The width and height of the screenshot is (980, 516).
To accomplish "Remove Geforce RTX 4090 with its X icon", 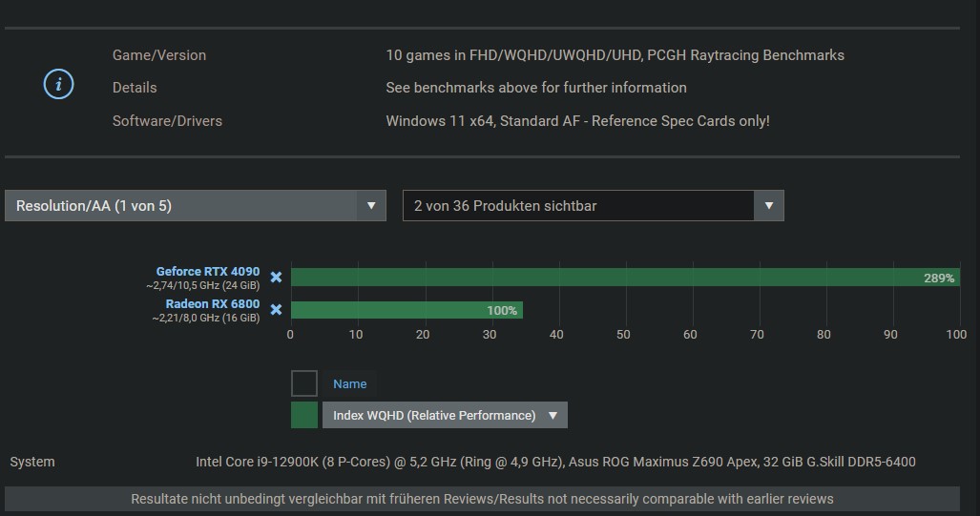I will pyautogui.click(x=276, y=278).
